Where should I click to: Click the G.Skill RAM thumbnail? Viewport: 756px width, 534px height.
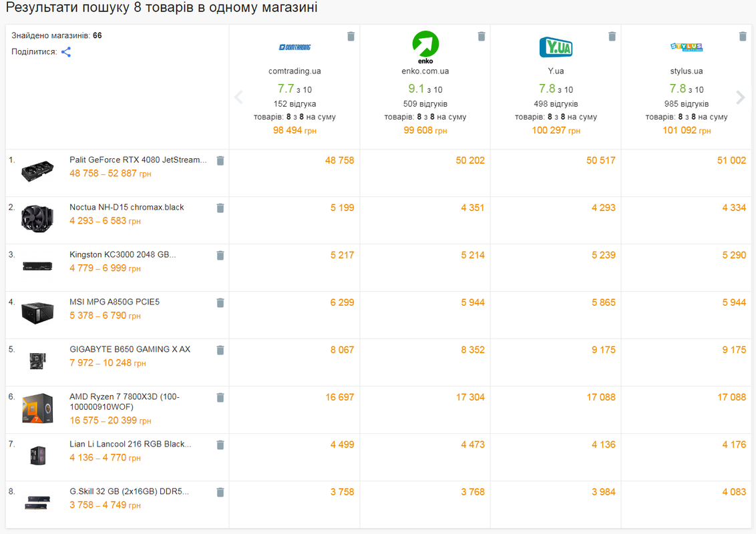point(37,502)
